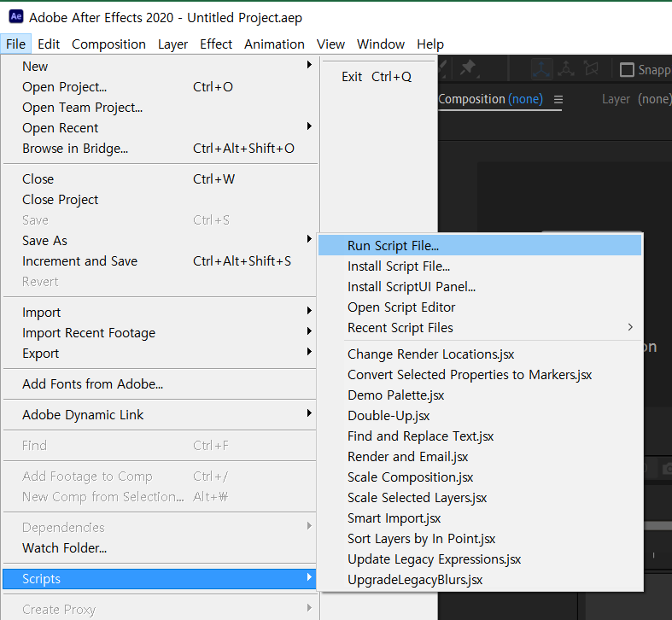Screen dimensions: 672x620
Task: Open the Help menu
Action: 430,44
